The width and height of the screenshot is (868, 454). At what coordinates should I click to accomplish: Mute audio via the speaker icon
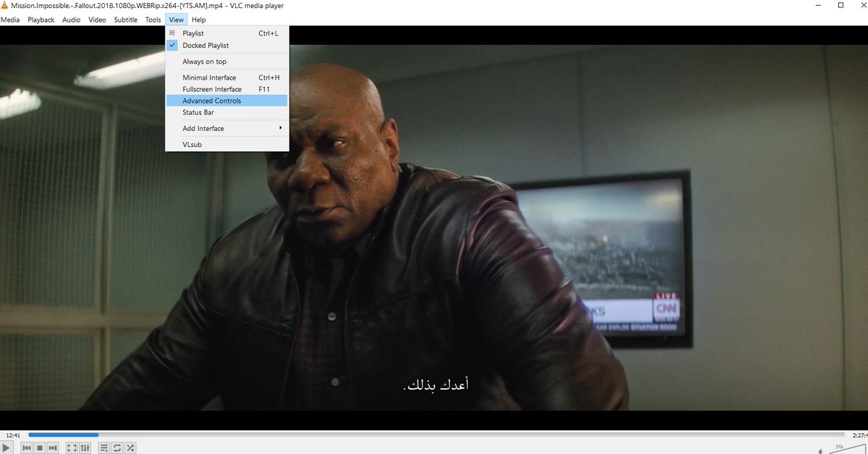point(820,450)
